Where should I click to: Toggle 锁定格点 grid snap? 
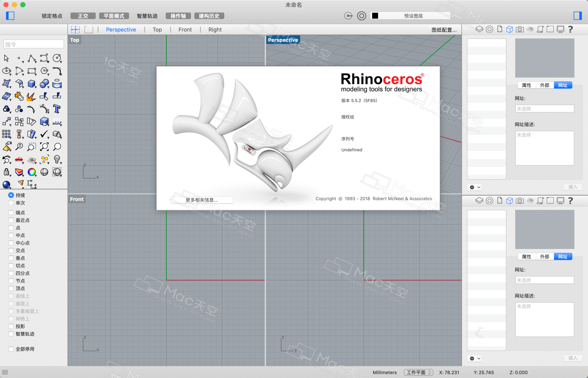(x=52, y=16)
